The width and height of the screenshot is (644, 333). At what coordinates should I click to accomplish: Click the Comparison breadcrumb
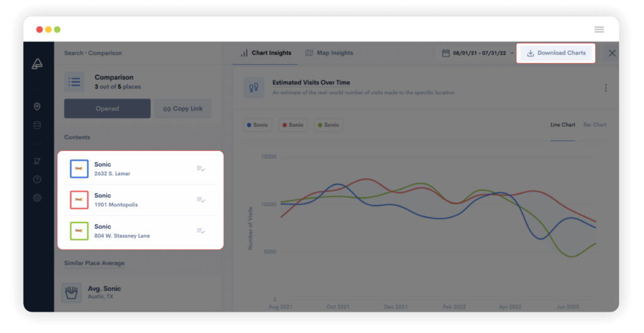point(105,53)
